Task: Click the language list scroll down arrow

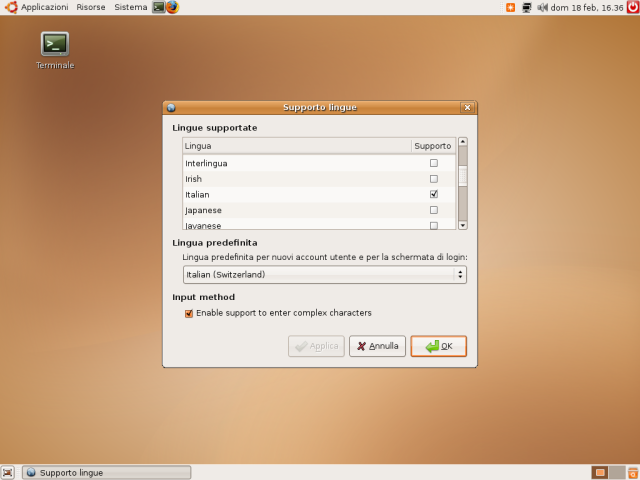Action: click(462, 225)
